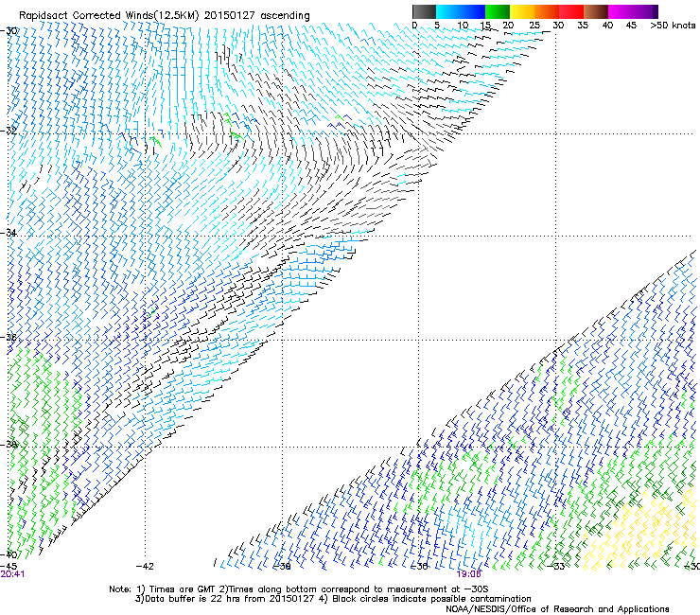Click the gray 0-5 knots legend swatch

click(x=424, y=11)
